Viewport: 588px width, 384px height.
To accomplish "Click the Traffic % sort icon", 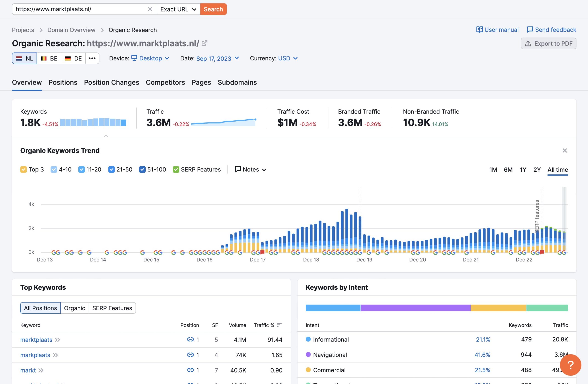I will click(279, 325).
